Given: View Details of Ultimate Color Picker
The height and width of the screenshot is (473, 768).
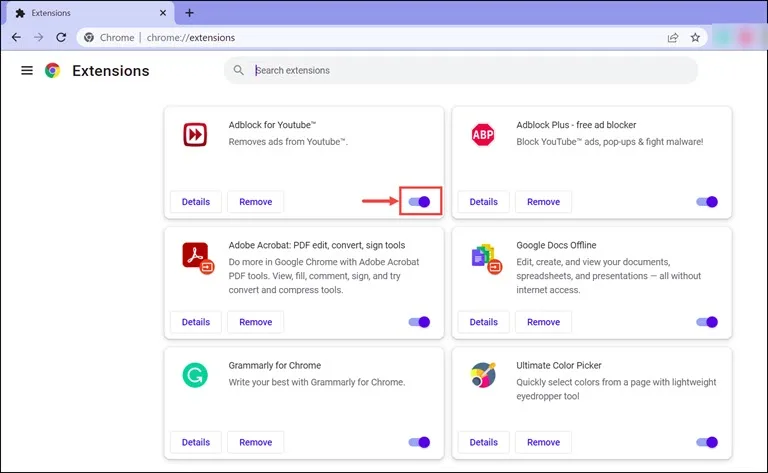Looking at the screenshot, I should click(483, 442).
